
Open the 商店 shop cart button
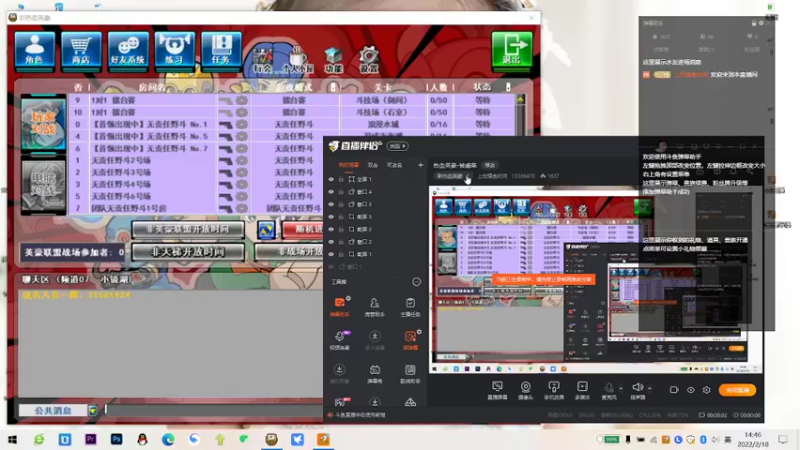pos(81,50)
